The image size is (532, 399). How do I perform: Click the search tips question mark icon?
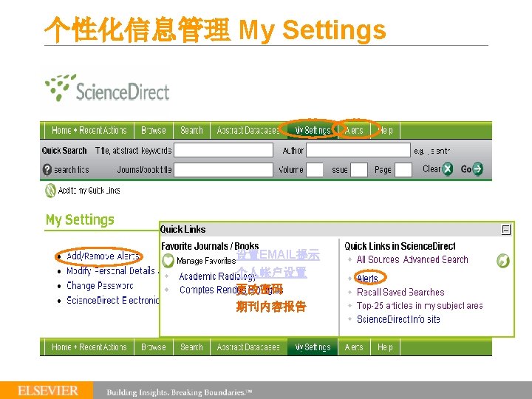tap(47, 170)
